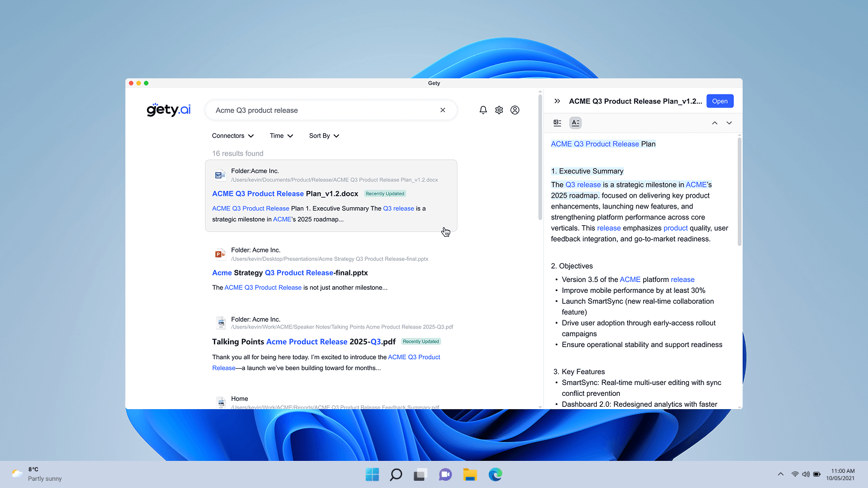Open the user account profile icon
Screen dimensions: 868x488
[515, 110]
